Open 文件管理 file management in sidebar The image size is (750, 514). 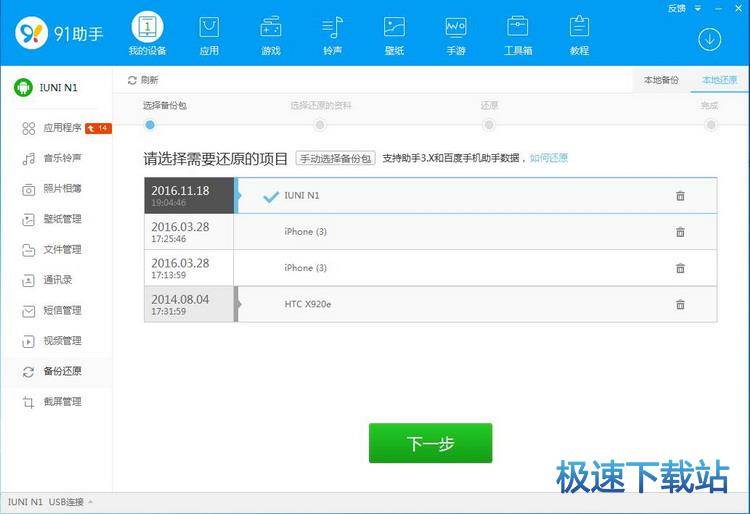click(52, 250)
